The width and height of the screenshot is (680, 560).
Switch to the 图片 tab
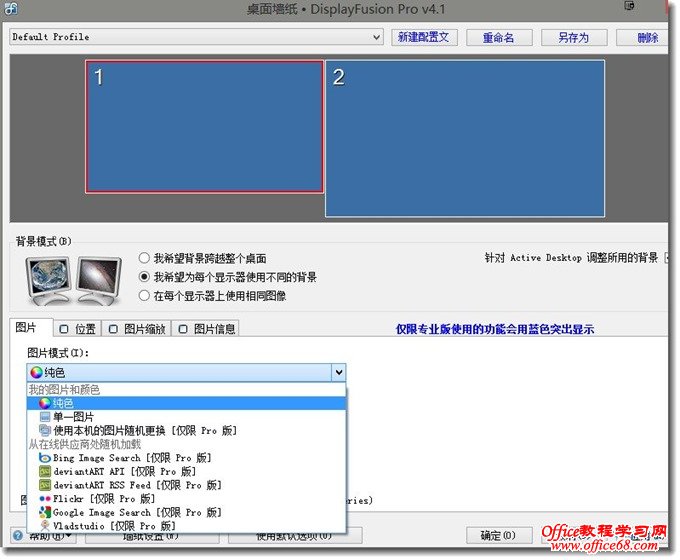(x=31, y=327)
